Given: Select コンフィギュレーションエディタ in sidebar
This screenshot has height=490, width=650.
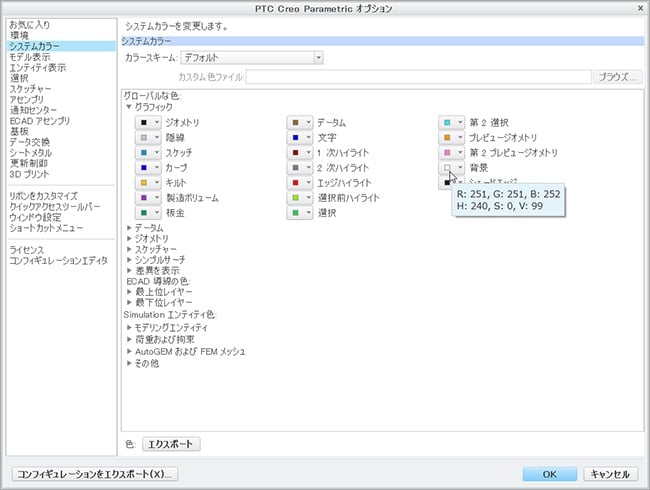Looking at the screenshot, I should click(57, 260).
